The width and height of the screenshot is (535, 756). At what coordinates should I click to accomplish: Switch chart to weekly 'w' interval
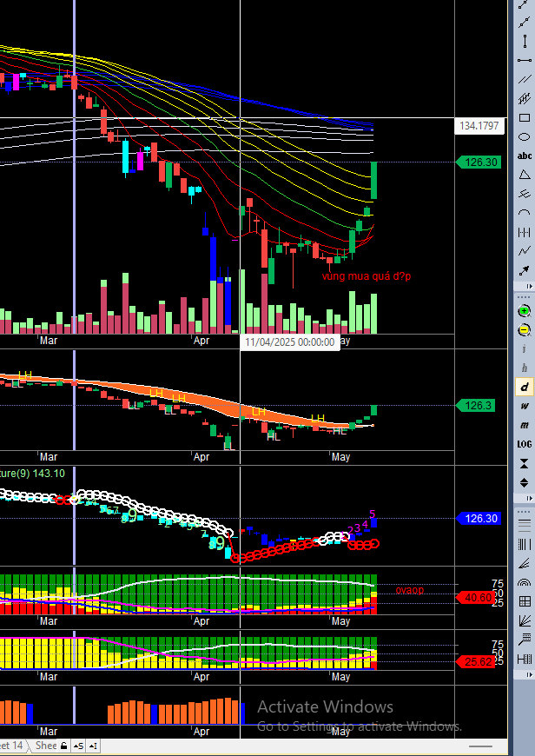[x=525, y=406]
